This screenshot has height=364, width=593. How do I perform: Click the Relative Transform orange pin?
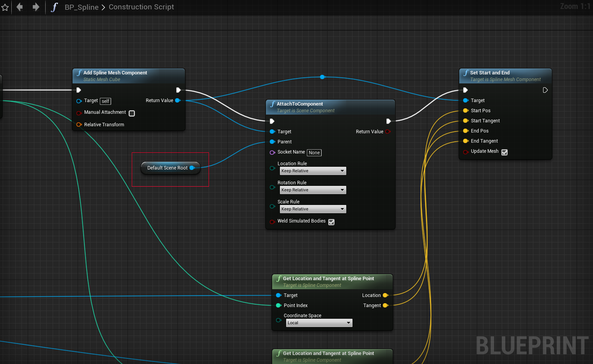tap(79, 125)
